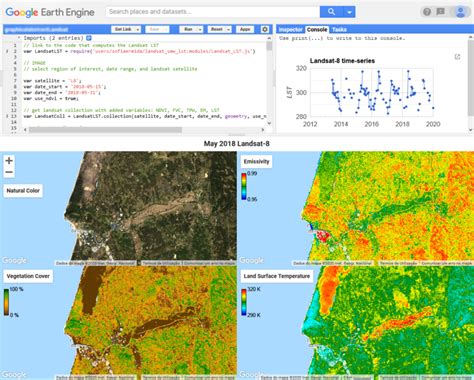This screenshot has width=474, height=380.
Task: Expand the search options dropdown arrow
Action: coord(349,12)
